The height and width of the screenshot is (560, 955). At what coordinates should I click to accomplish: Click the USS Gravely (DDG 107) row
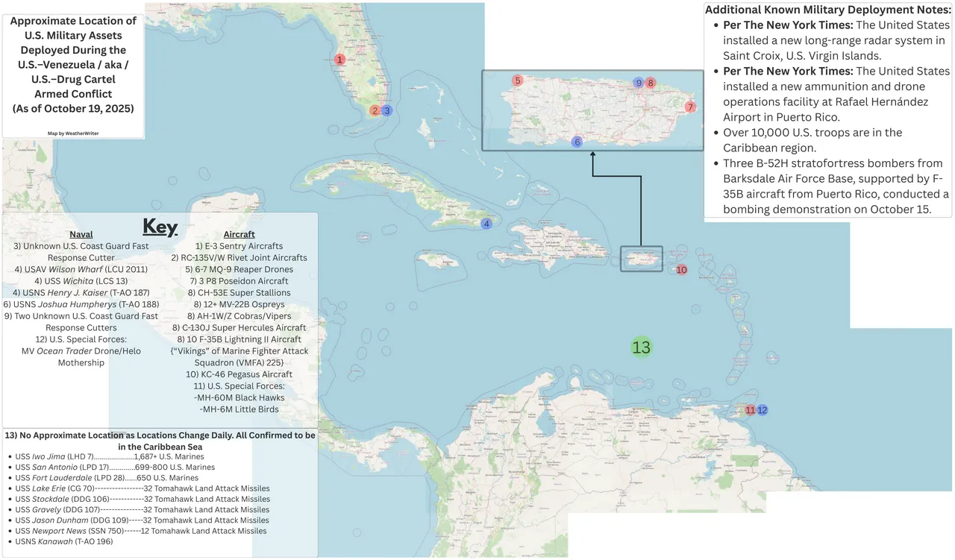tap(138, 509)
